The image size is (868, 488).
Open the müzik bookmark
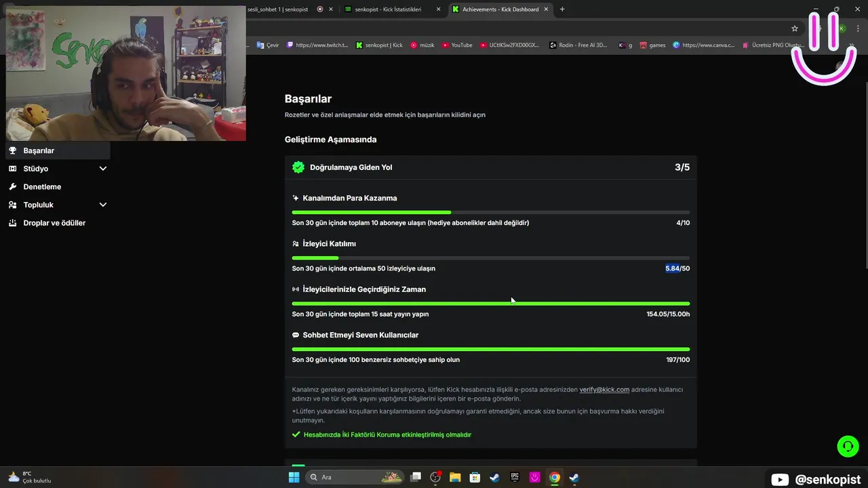[x=422, y=45]
